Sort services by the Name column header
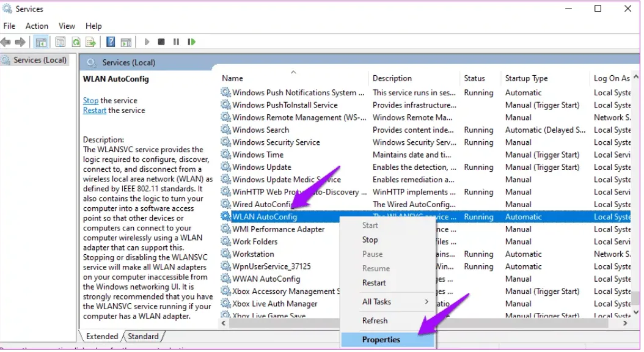The width and height of the screenshot is (644, 352). pyautogui.click(x=232, y=78)
